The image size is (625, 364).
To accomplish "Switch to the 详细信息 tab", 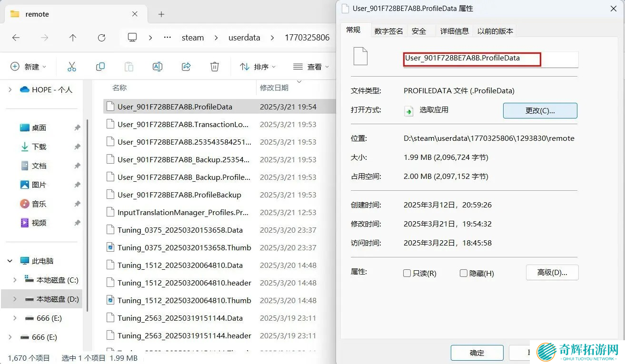I will 454,31.
